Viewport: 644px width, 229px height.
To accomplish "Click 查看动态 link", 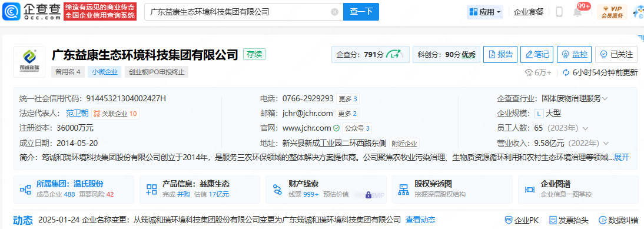I will (x=420, y=220).
